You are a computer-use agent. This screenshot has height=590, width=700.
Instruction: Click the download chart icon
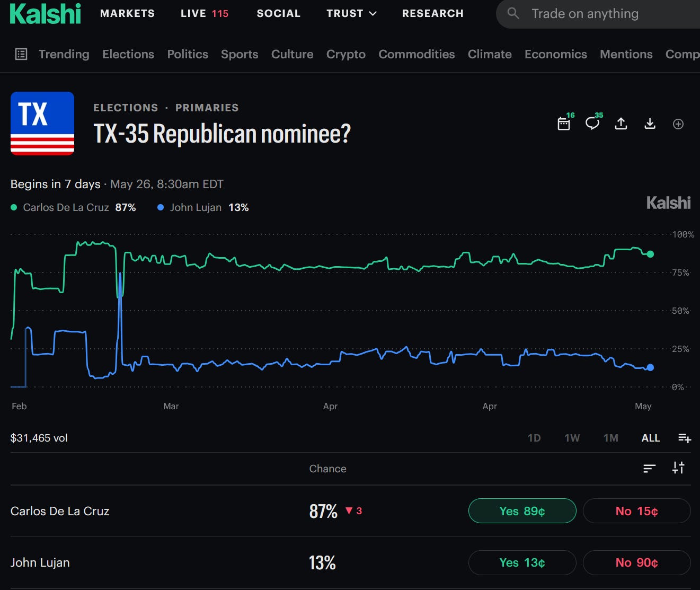[650, 124]
